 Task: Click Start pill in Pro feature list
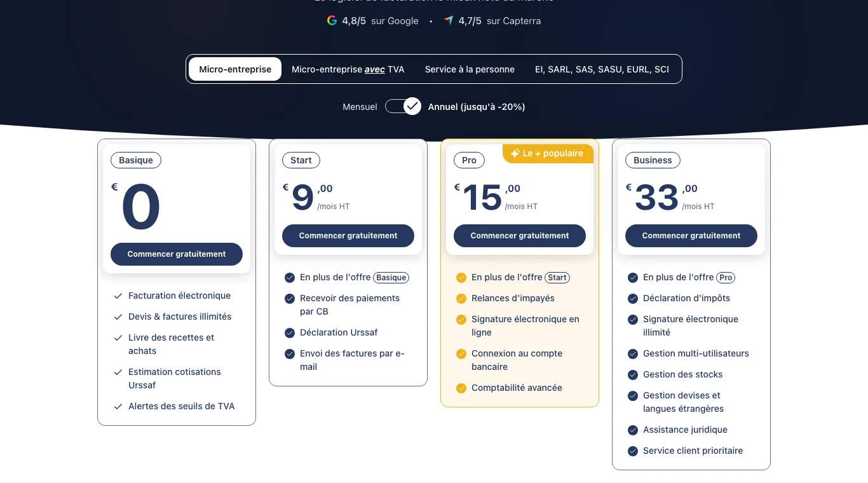(x=557, y=278)
